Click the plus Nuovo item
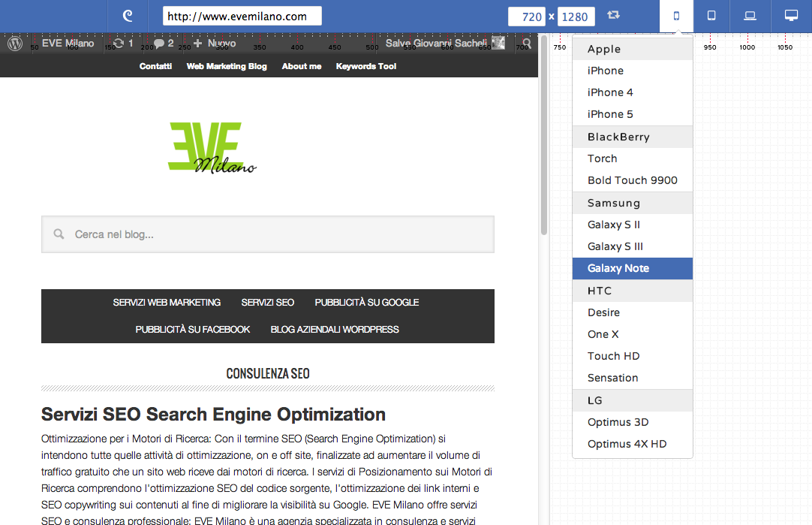Image resolution: width=812 pixels, height=525 pixels. pos(215,44)
